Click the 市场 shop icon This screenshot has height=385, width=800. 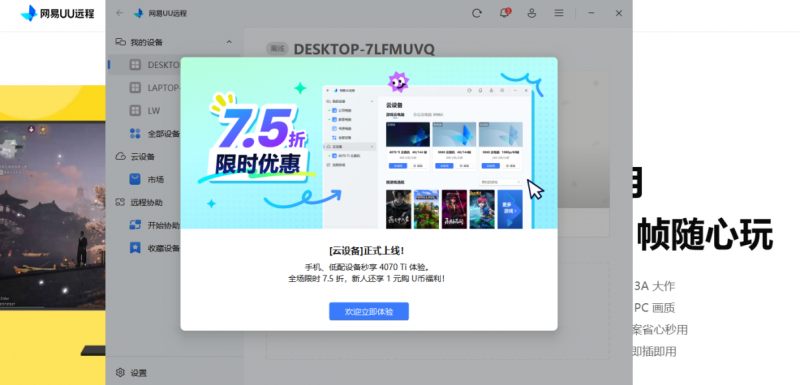(x=135, y=179)
